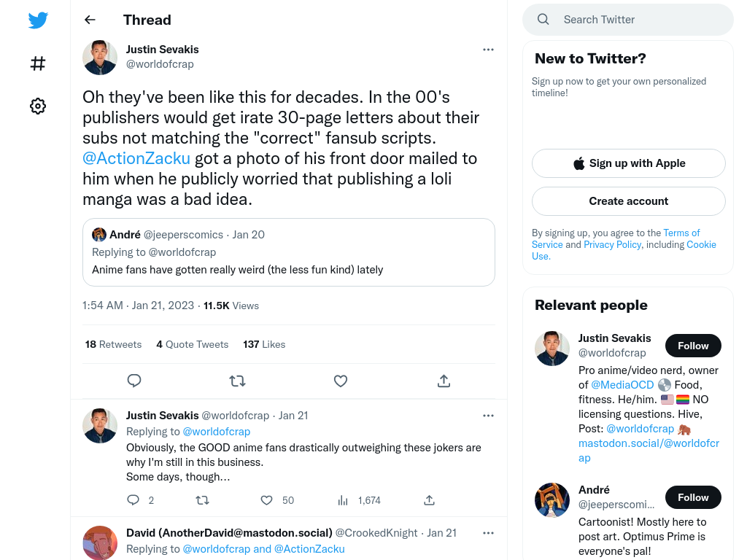Open the Explore hashtag icon
The width and height of the screenshot is (747, 560).
pyautogui.click(x=38, y=63)
